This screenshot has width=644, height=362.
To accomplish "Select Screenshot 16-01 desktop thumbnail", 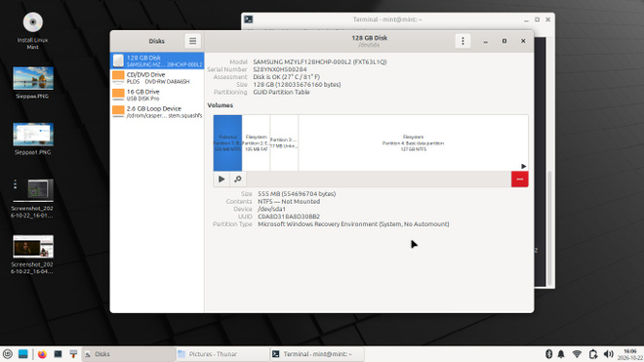I will (x=33, y=198).
